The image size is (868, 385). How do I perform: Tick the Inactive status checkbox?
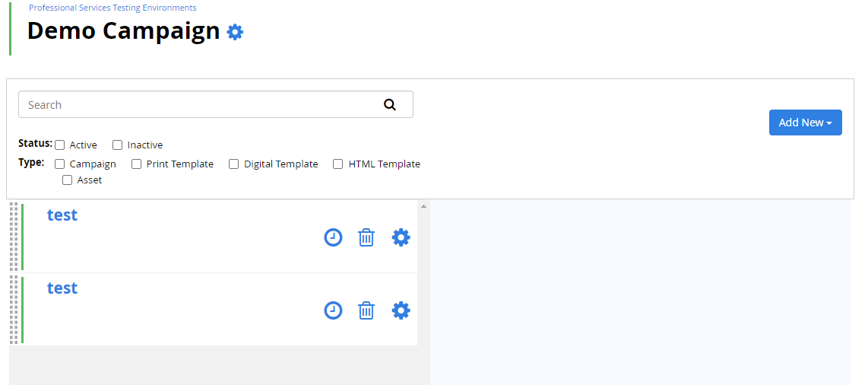pos(117,145)
